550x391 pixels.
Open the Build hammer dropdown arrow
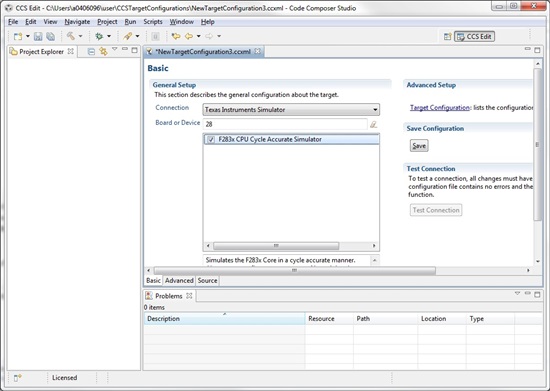[x=80, y=36]
